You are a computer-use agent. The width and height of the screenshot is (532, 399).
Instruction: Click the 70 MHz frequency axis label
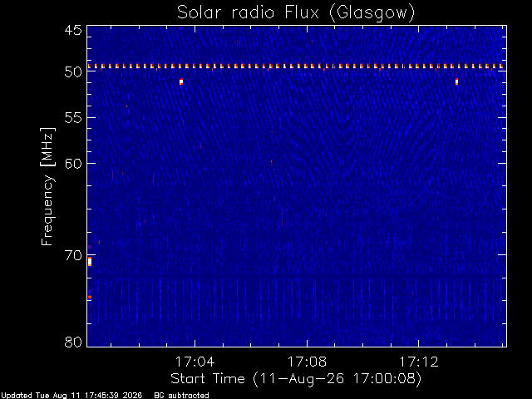click(73, 255)
